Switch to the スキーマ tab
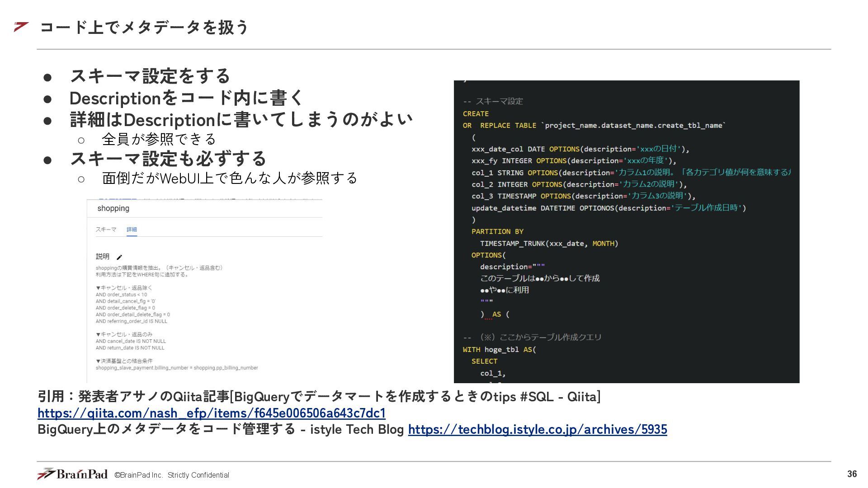This screenshot has width=868, height=488. 106,230
